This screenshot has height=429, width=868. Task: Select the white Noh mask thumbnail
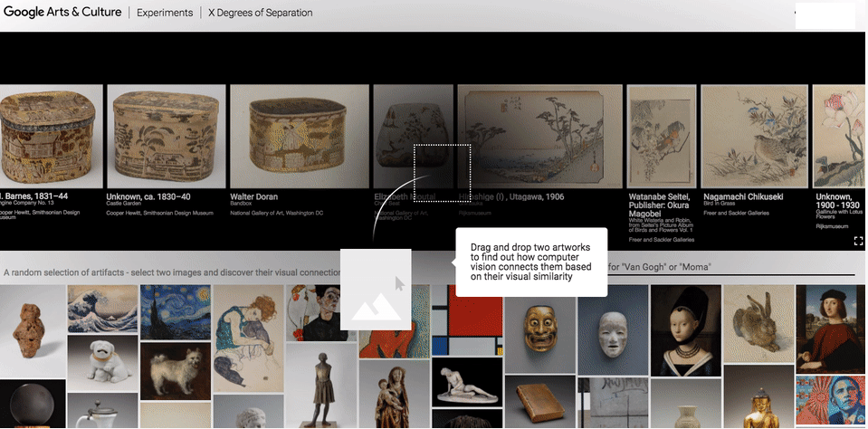(x=613, y=330)
